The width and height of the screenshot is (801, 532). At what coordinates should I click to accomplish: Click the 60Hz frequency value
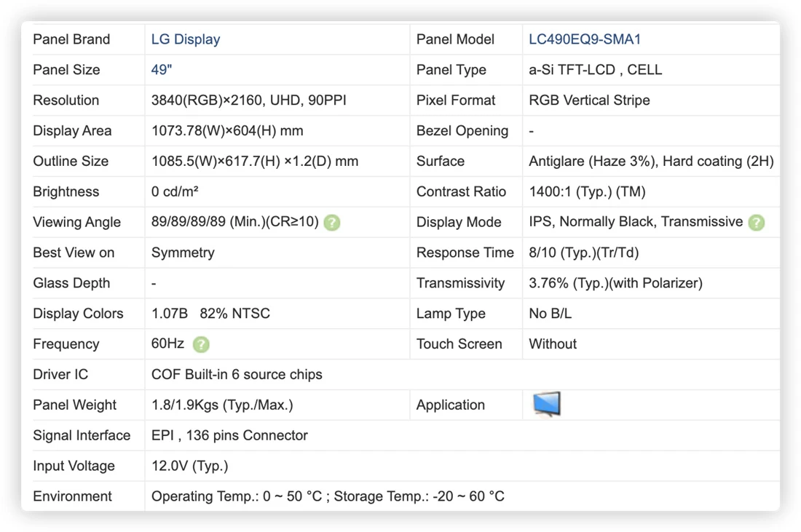167,344
